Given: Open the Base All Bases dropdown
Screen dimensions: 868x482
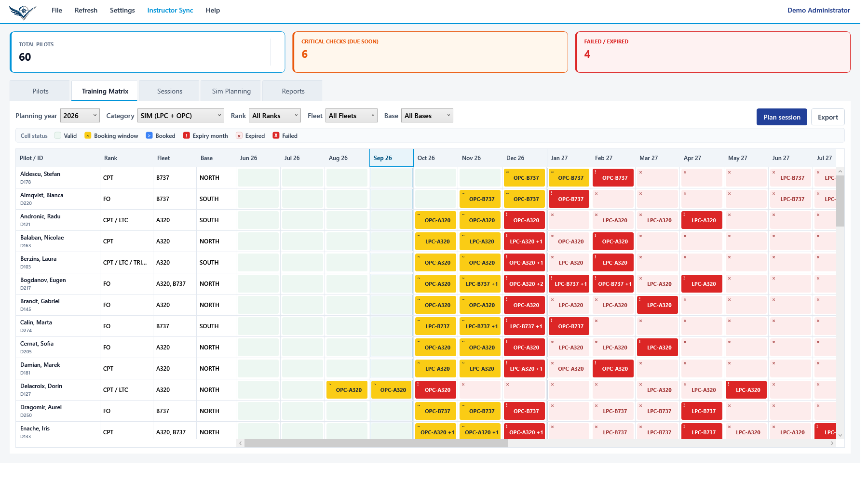Looking at the screenshot, I should tap(427, 116).
